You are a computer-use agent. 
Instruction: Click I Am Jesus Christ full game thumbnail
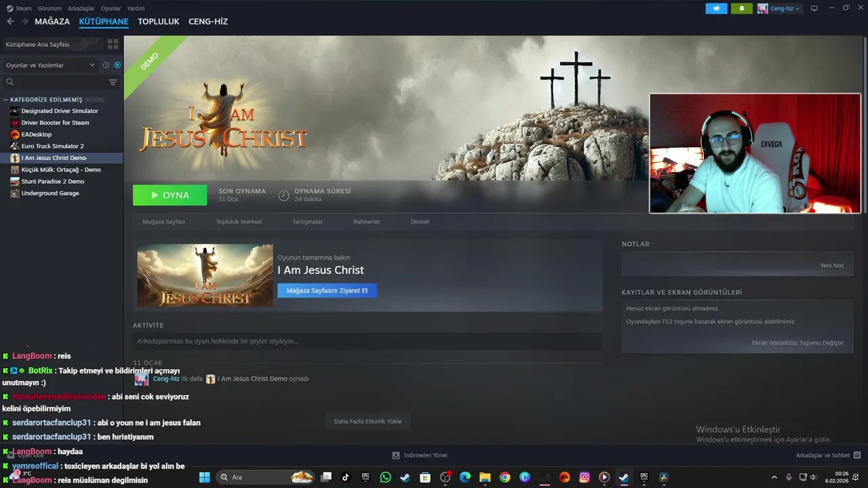(205, 275)
